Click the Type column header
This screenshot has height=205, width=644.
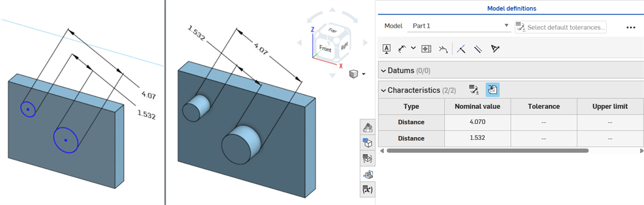tap(411, 106)
